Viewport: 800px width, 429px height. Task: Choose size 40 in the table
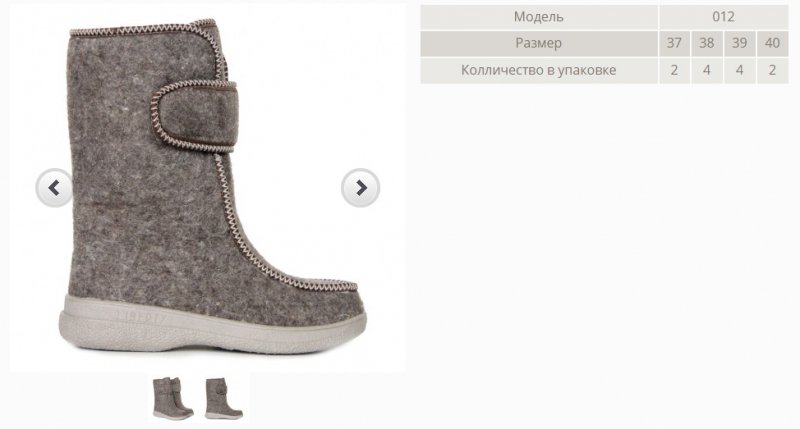[772, 43]
